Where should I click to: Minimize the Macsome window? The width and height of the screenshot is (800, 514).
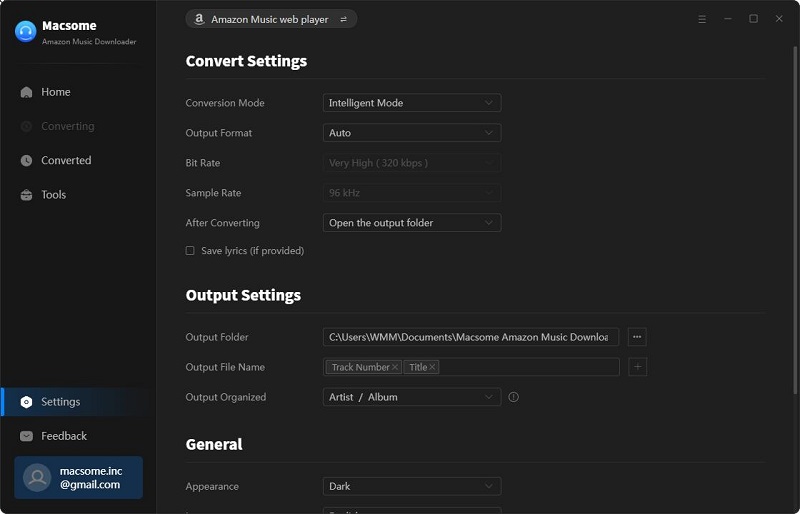pos(728,19)
